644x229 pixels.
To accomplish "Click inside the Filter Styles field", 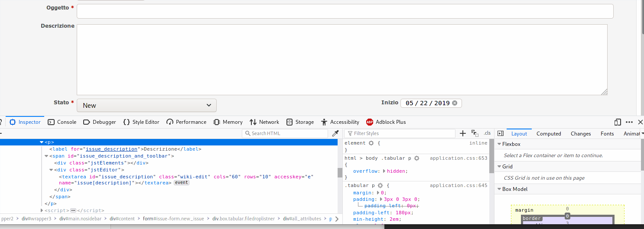I will click(x=400, y=133).
